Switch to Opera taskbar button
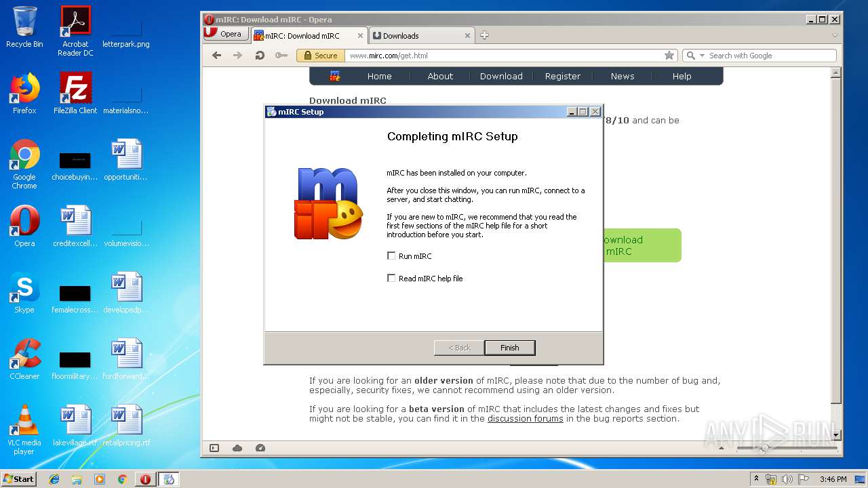Screen dimensions: 868x488 pos(145,479)
